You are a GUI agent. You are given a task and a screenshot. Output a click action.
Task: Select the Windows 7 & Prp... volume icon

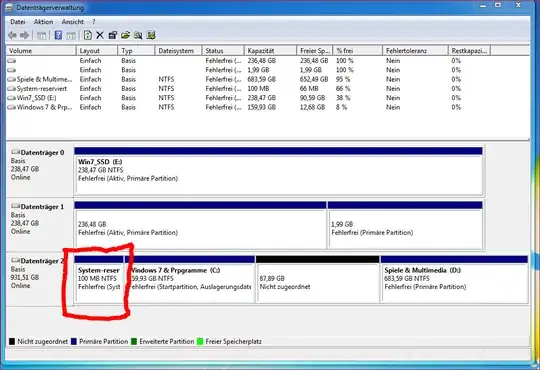pos(12,107)
